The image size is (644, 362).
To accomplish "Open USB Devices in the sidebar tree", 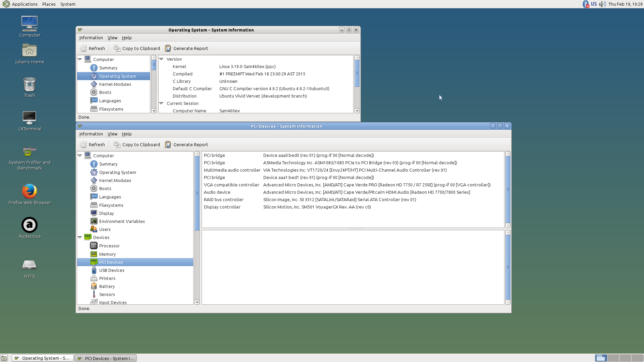I will [111, 270].
